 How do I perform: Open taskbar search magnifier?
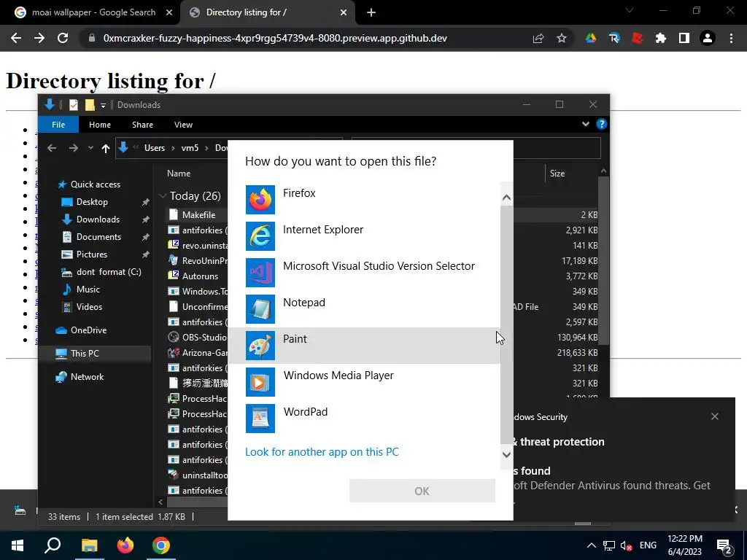coord(53,545)
